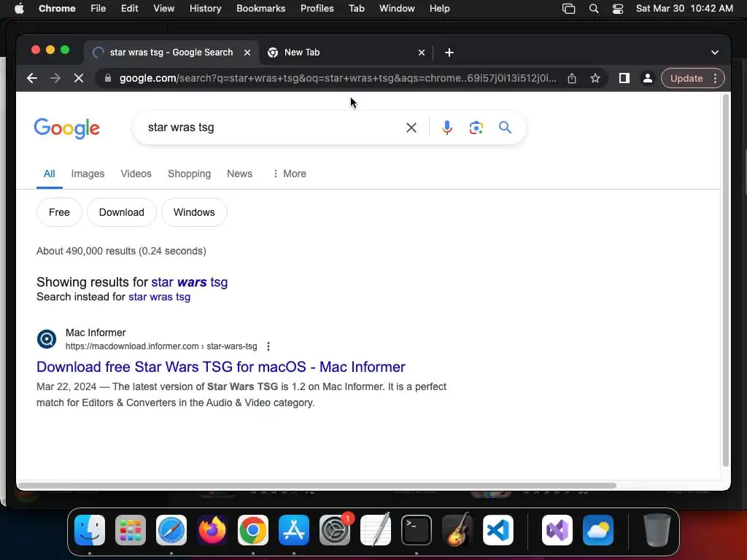Open the Edit menu

(x=129, y=9)
